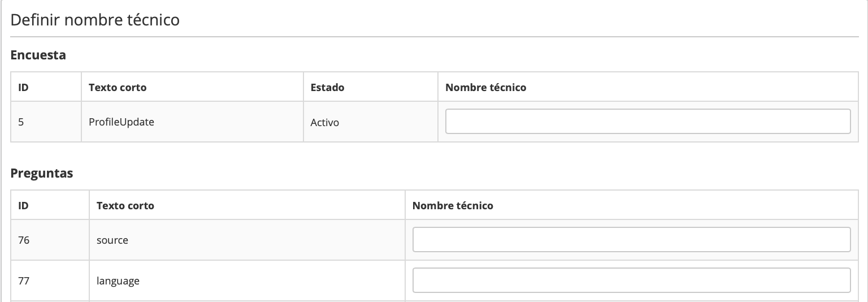This screenshot has height=302, width=868.
Task: Focus the technical name input for source
Action: click(x=631, y=240)
